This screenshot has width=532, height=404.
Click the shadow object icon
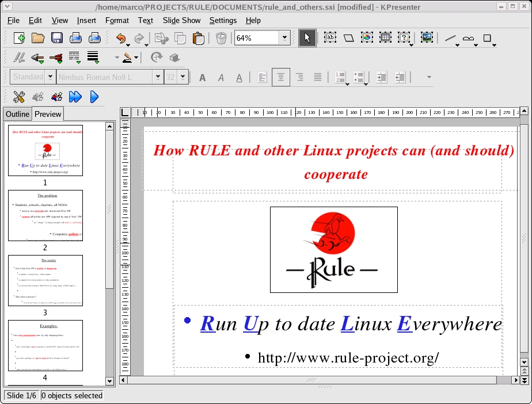point(174,58)
